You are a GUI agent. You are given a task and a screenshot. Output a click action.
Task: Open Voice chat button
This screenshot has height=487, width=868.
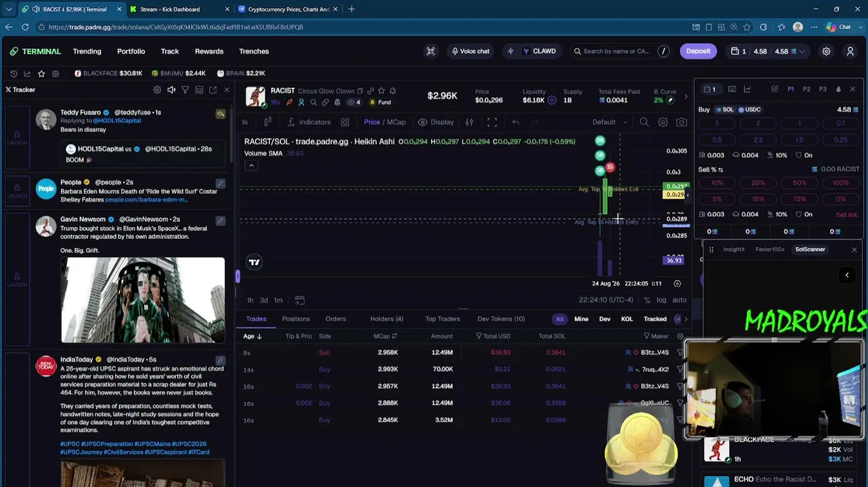470,51
